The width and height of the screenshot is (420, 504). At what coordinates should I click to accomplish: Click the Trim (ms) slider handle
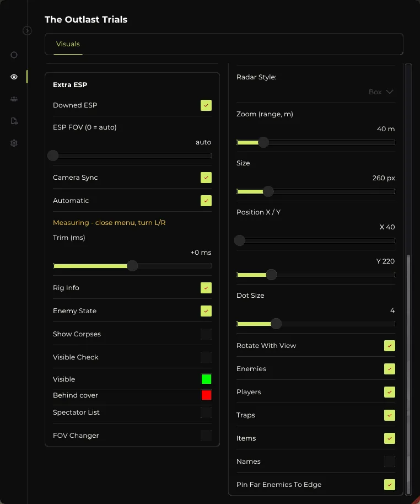(132, 266)
